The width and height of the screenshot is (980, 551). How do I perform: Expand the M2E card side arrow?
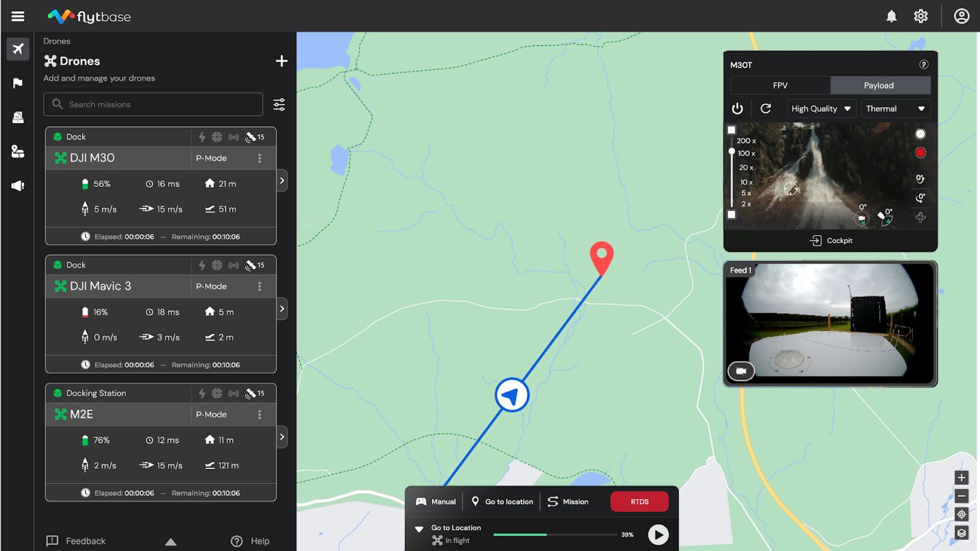pos(282,437)
